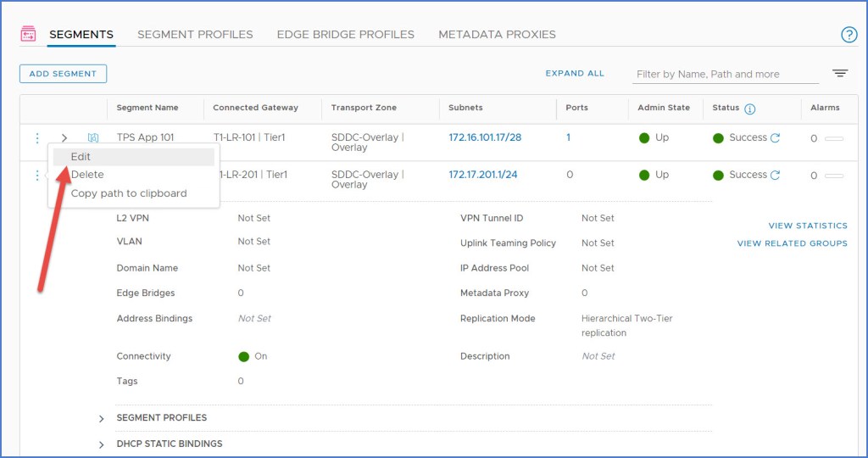Click the alarms bar for TPS App 101
Viewport: 868px width, 458px height.
pyautogui.click(x=833, y=138)
